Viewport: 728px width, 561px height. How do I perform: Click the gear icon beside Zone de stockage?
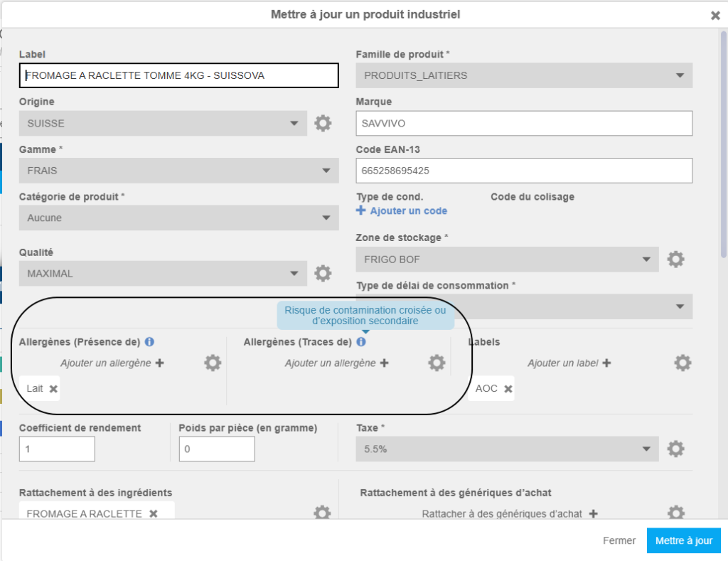pos(675,260)
